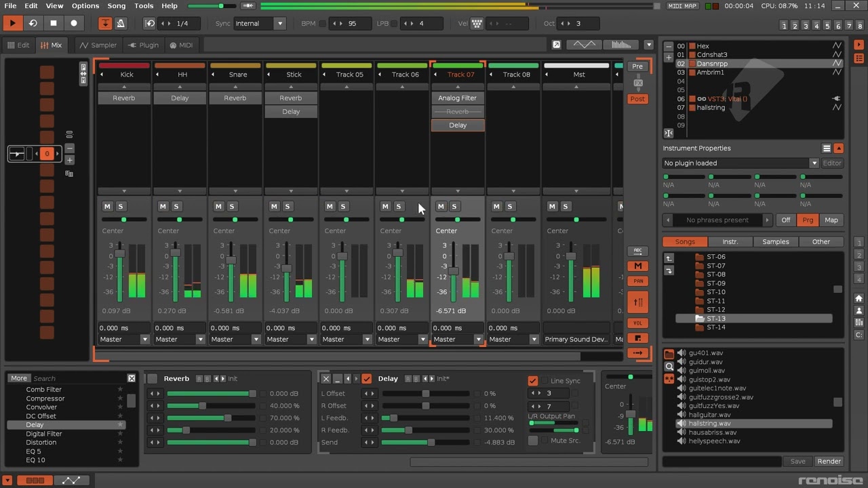
Task: Add instrument with the plus icon
Action: coord(669,58)
